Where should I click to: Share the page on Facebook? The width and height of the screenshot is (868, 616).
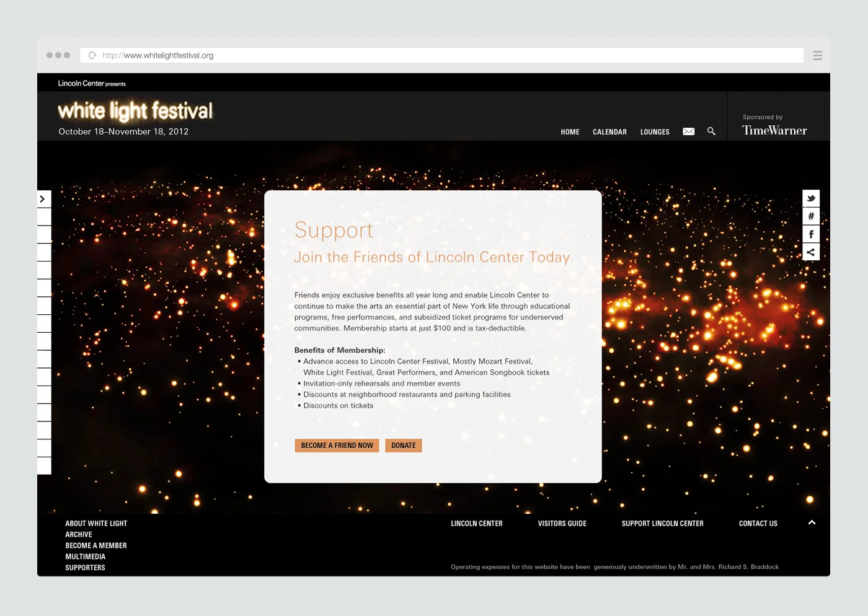pos(811,234)
